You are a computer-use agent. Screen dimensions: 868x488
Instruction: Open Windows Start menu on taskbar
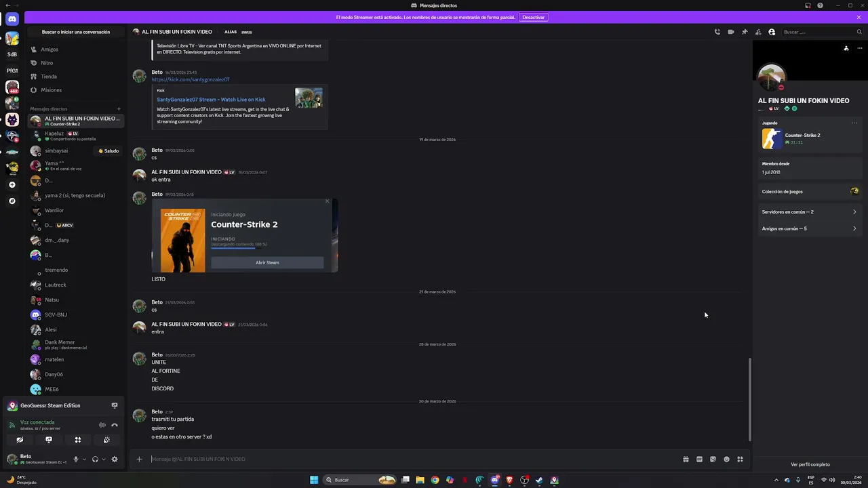click(x=314, y=480)
